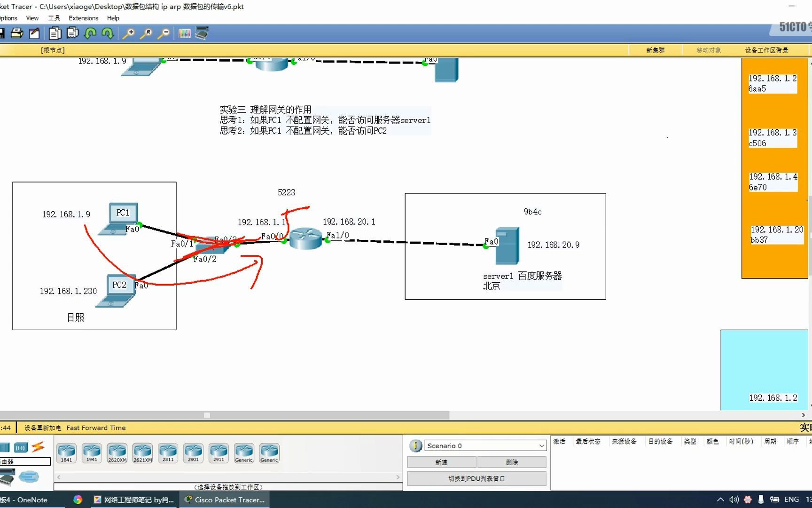
Task: Click the 移动对象 button
Action: [x=709, y=50]
